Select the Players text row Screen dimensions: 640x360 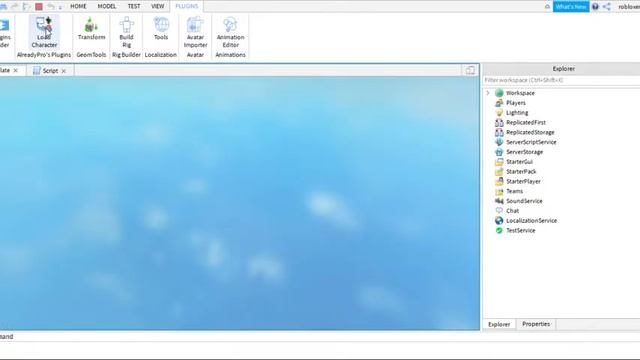pos(516,103)
